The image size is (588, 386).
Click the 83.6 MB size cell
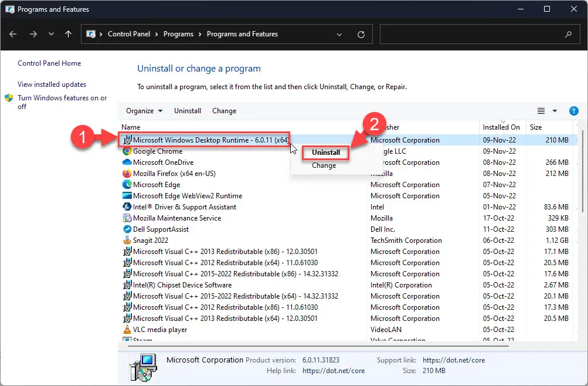pos(556,207)
